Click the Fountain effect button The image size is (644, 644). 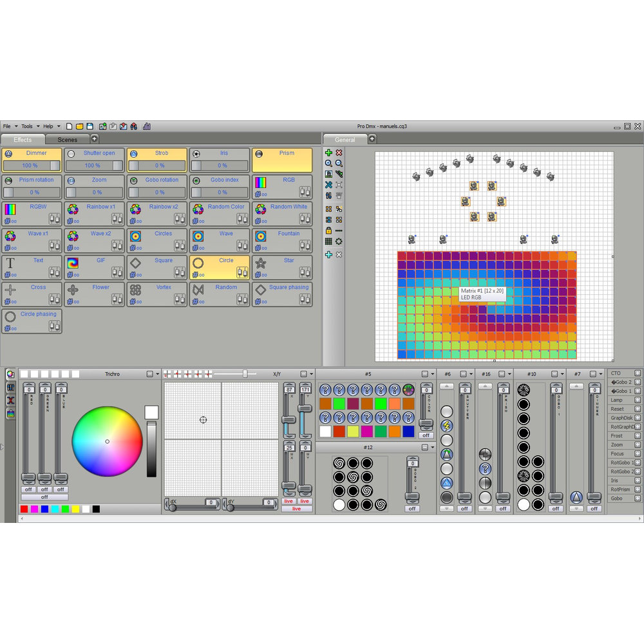click(281, 240)
